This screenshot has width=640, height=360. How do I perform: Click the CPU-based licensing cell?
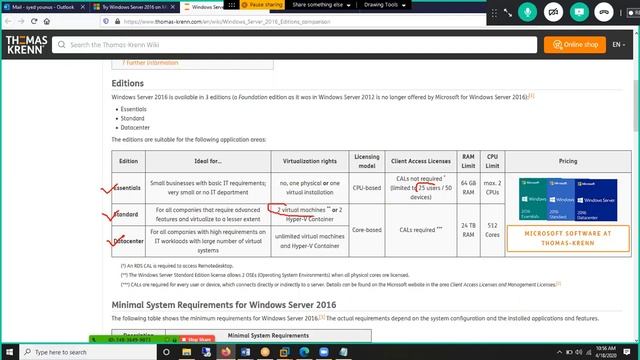pos(367,188)
